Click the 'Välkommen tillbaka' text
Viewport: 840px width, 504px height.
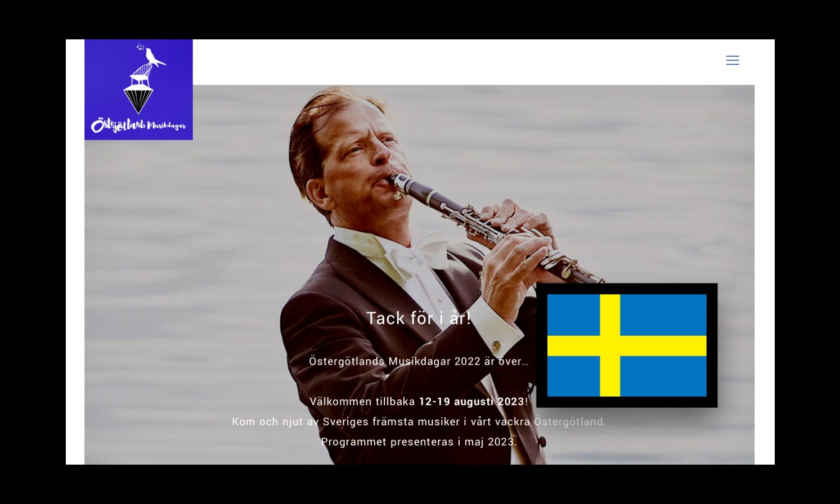pos(362,402)
